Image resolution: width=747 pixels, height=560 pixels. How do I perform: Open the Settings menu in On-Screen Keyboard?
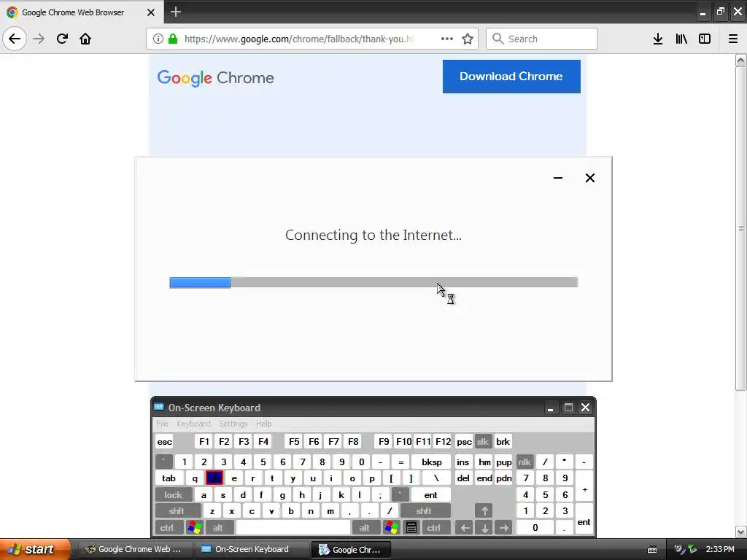click(x=233, y=424)
